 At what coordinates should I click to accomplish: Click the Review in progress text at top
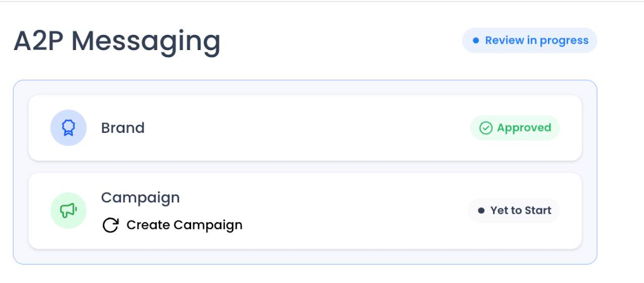pos(537,41)
